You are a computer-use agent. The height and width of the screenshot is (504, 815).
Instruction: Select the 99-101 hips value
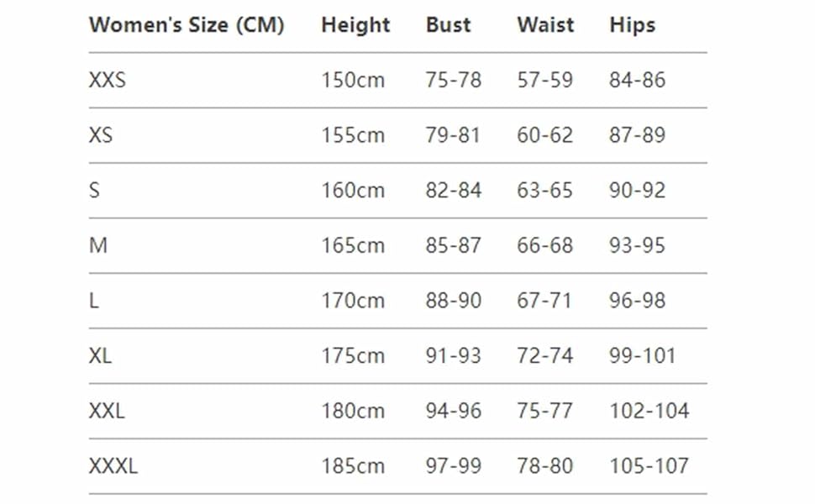(643, 356)
